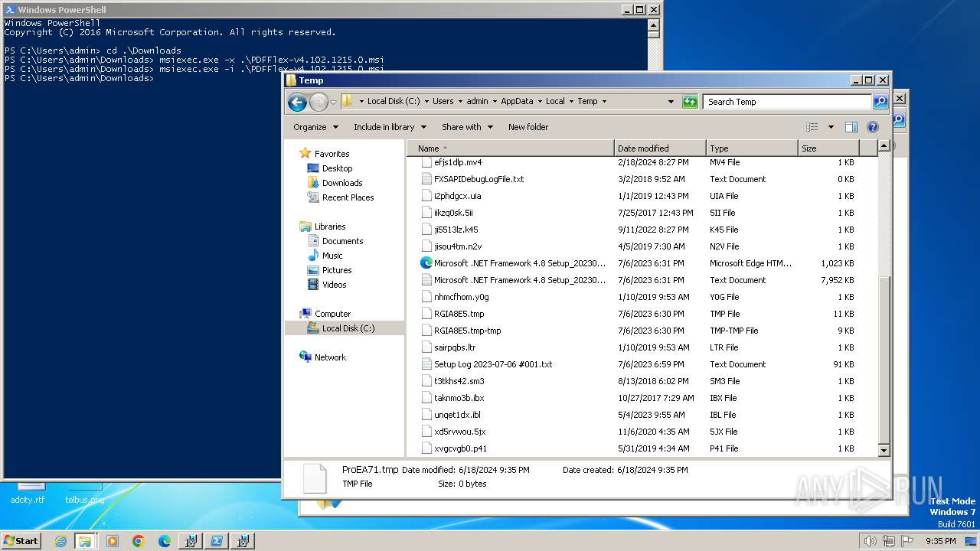Image resolution: width=980 pixels, height=551 pixels.
Task: Click the search magnifier icon in Temp window
Action: point(880,102)
